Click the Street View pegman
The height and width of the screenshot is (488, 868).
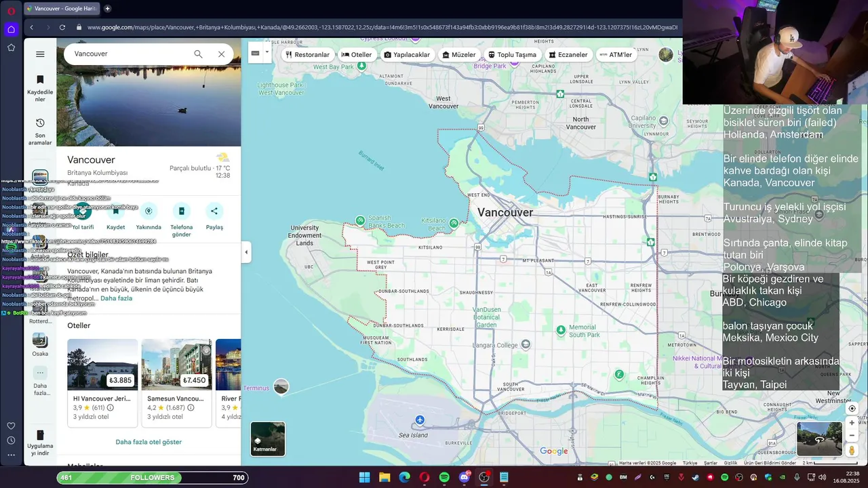(852, 450)
